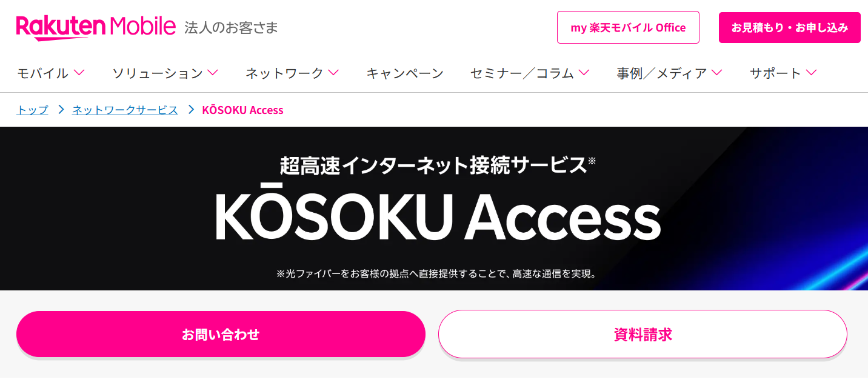Viewport: 868px width, 388px height.
Task: Expand the 事例／メディア chevron
Action: point(716,73)
